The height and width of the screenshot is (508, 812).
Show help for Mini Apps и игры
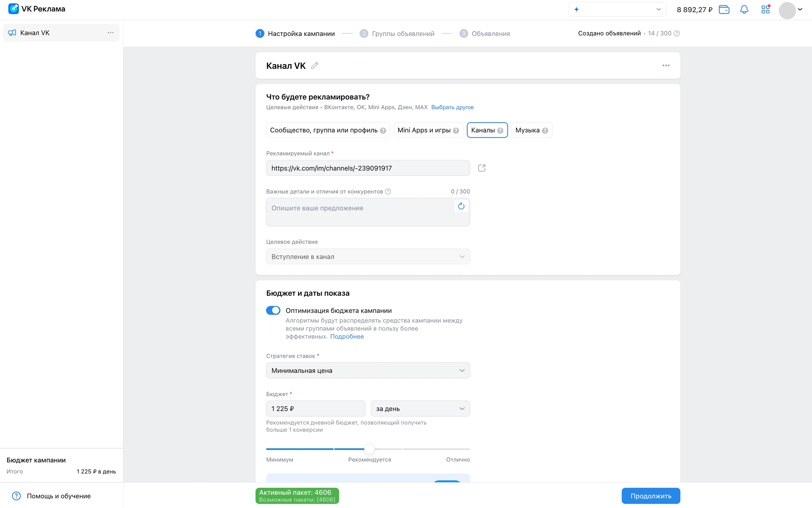coord(456,131)
